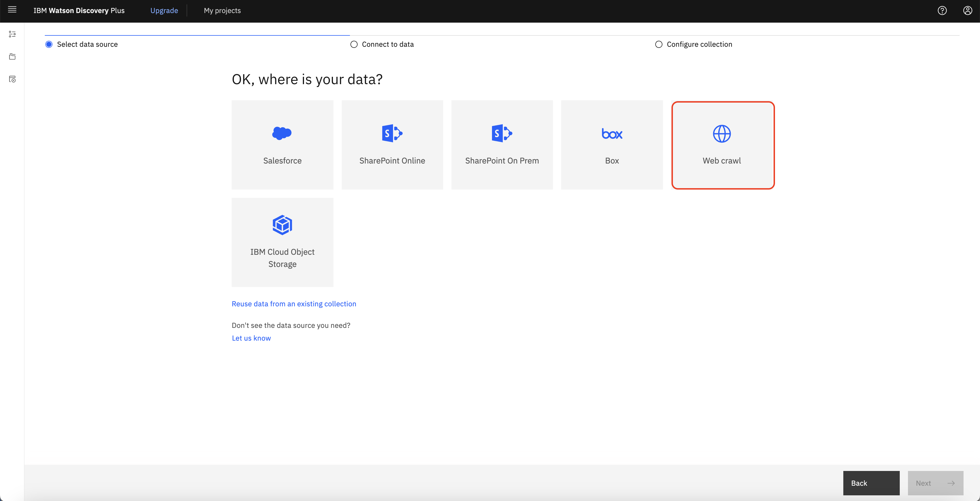This screenshot has height=501, width=980.
Task: Open the hamburger navigation menu
Action: pos(12,10)
